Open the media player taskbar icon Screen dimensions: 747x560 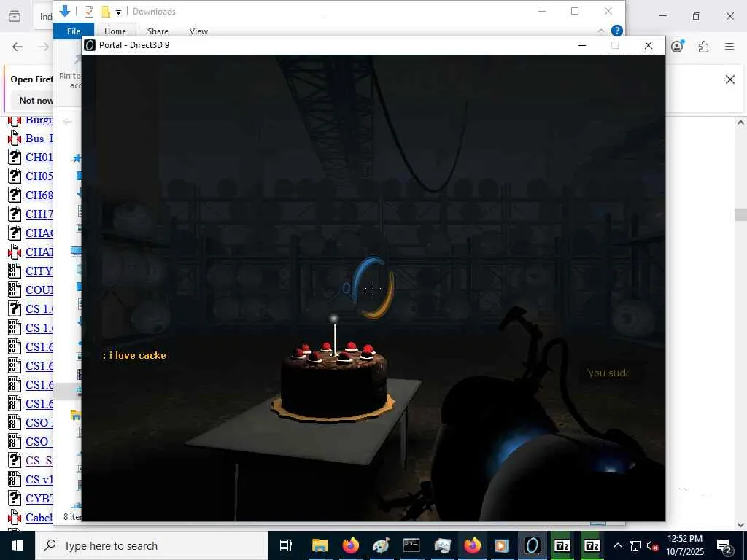(x=502, y=545)
